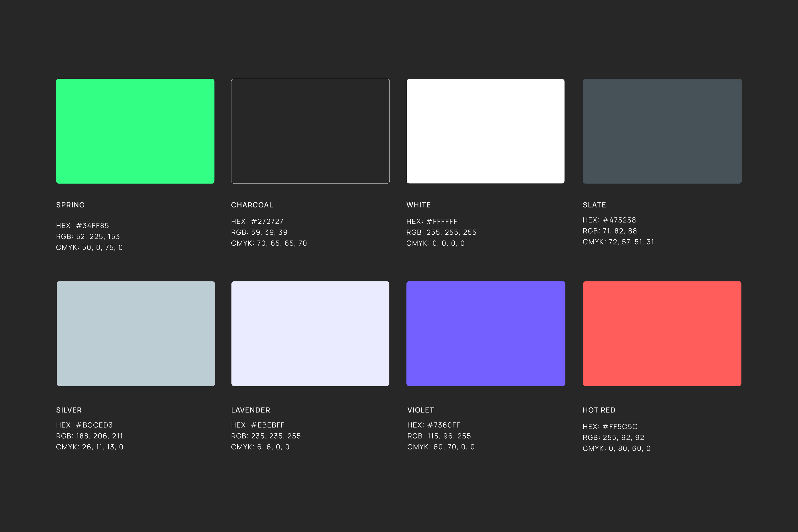Select the Silver color swatch
Viewport: 798px width, 532px height.
pyautogui.click(x=135, y=334)
